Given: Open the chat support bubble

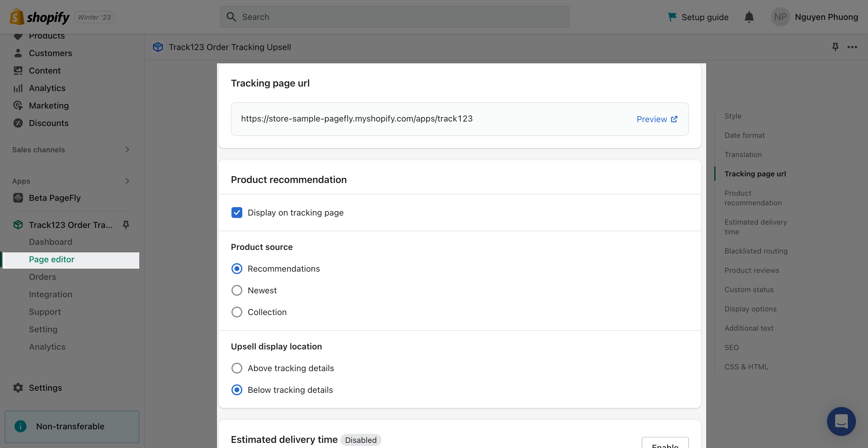Looking at the screenshot, I should (x=841, y=421).
